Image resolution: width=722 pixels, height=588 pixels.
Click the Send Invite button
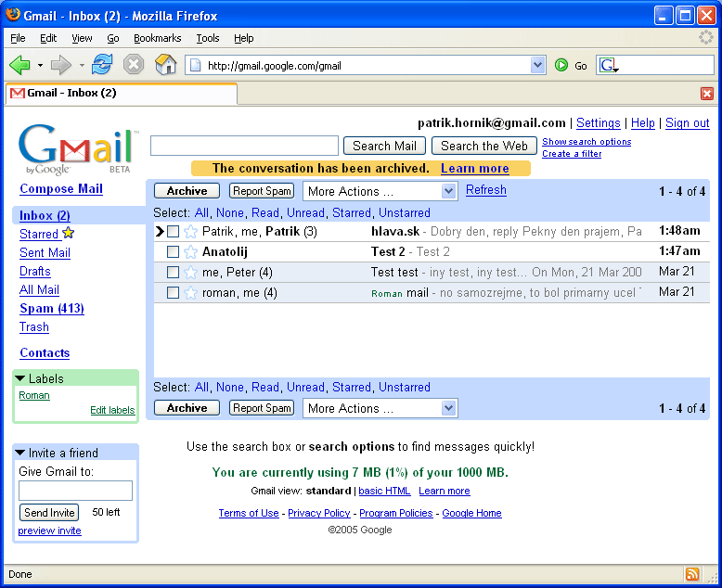tap(49, 513)
